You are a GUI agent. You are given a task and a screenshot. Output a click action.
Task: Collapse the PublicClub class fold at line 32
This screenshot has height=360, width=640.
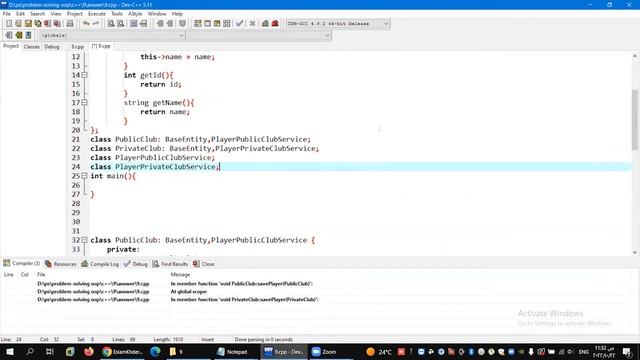[84, 240]
